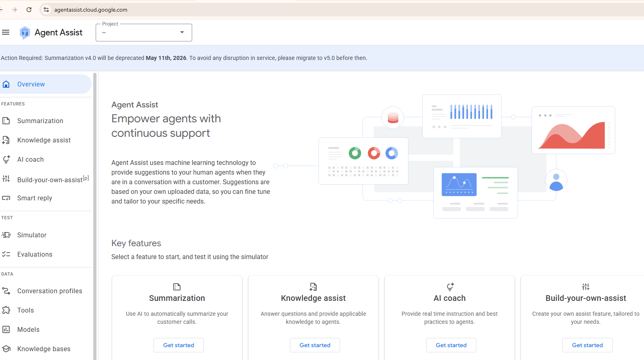Click the Build-your-own-assist card icon
This screenshot has height=360, width=644.
point(586,287)
